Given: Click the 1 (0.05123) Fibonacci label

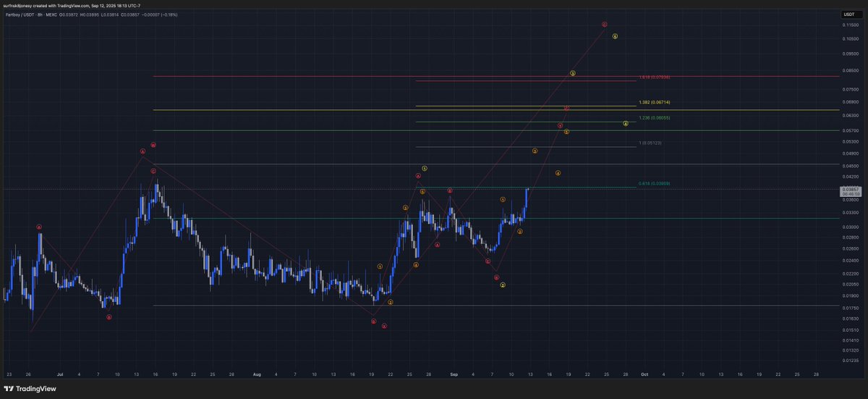Looking at the screenshot, I should (651, 143).
